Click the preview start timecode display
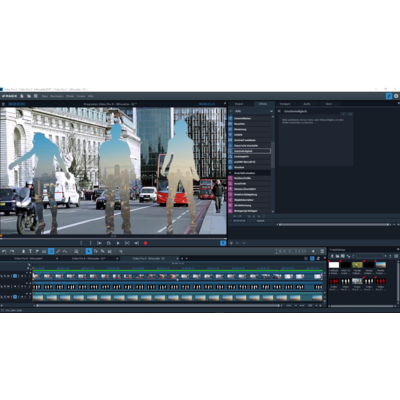400x400 pixels. coord(17,104)
